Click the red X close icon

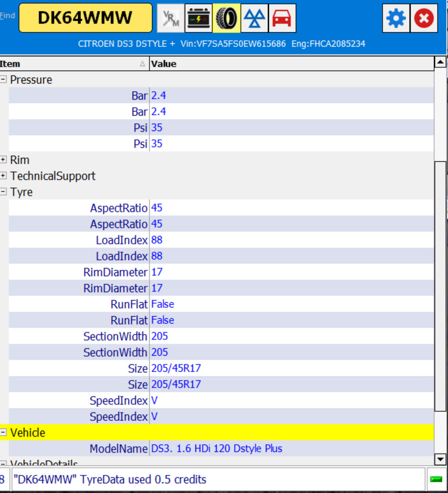click(424, 19)
